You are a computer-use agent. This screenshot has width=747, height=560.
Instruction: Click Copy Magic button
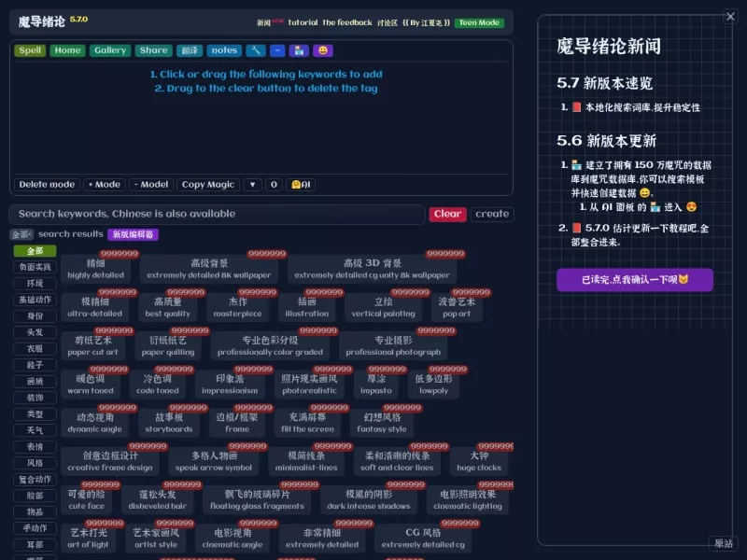tap(208, 185)
